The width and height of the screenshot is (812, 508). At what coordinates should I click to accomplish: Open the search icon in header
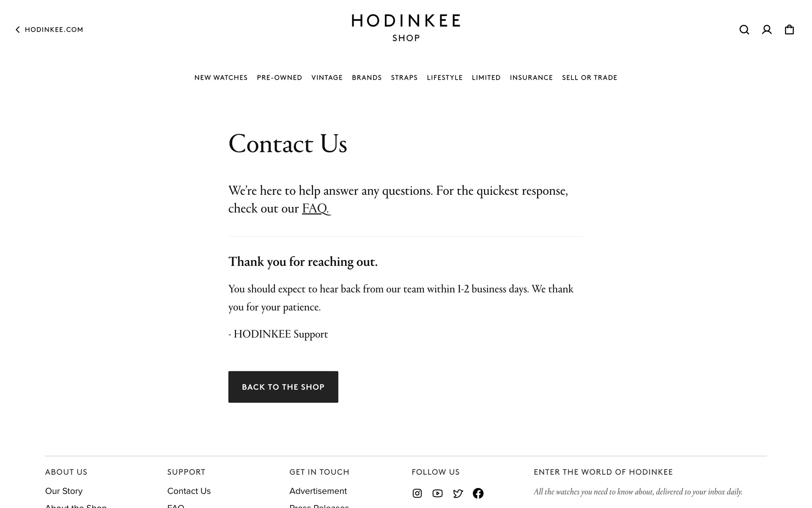744,30
